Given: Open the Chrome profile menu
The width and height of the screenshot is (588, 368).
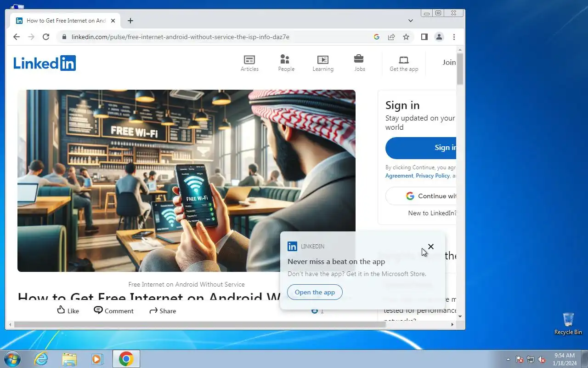Looking at the screenshot, I should [439, 37].
